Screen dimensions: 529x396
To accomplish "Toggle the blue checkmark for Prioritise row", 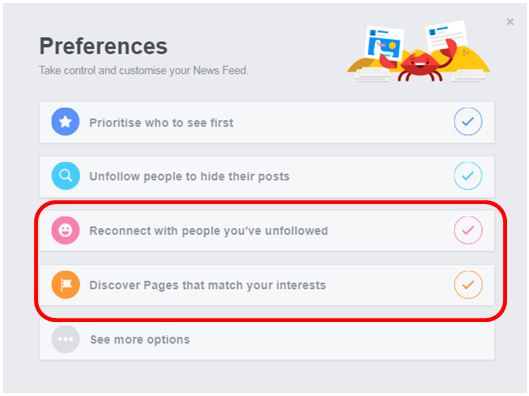I will (x=468, y=121).
